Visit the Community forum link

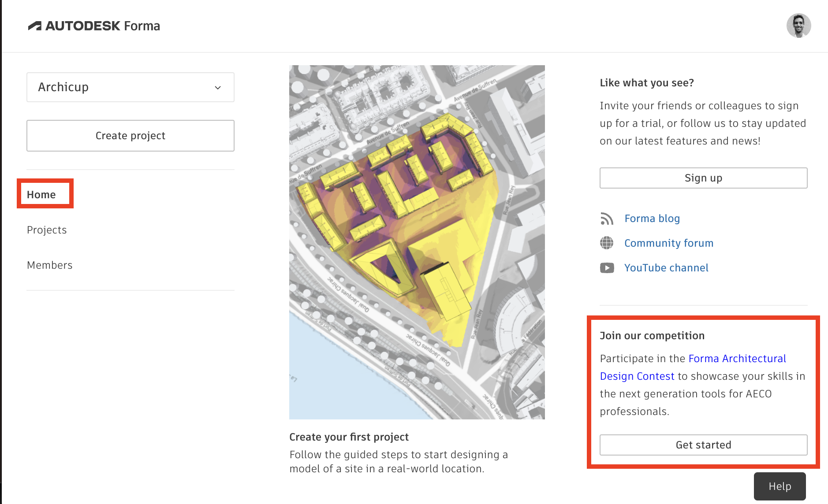(669, 243)
